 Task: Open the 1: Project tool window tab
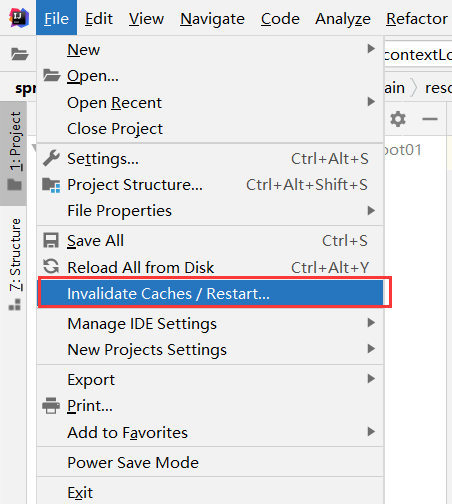tap(15, 151)
